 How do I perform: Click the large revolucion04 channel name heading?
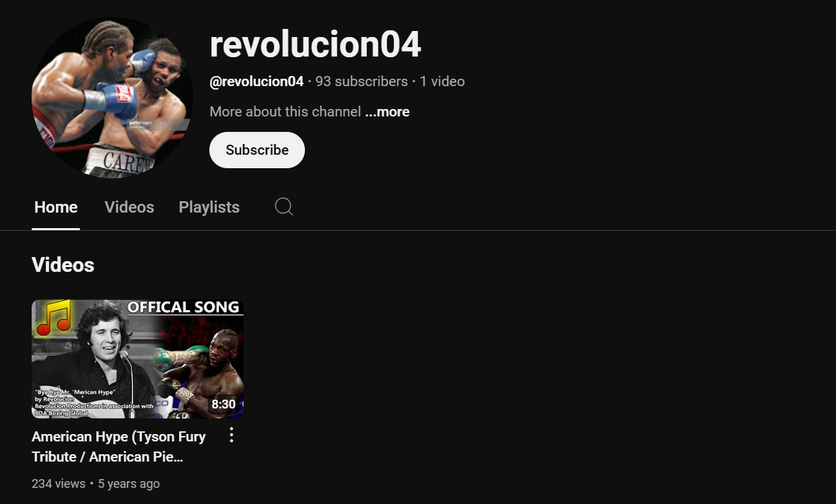pos(315,45)
